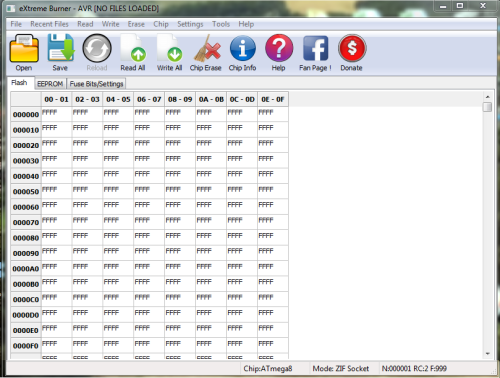This screenshot has width=500, height=378.
Task: Select the 0C - 0D column header
Action: 242,99
